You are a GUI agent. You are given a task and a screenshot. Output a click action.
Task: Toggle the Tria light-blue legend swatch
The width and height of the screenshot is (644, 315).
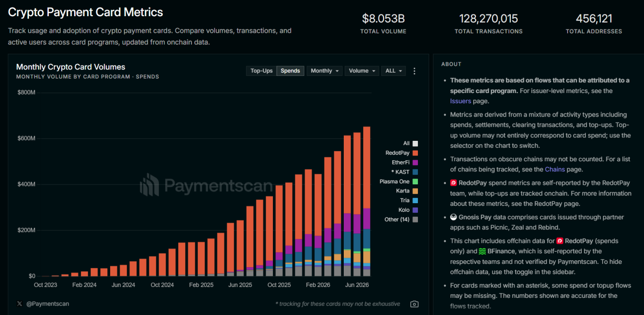(415, 201)
